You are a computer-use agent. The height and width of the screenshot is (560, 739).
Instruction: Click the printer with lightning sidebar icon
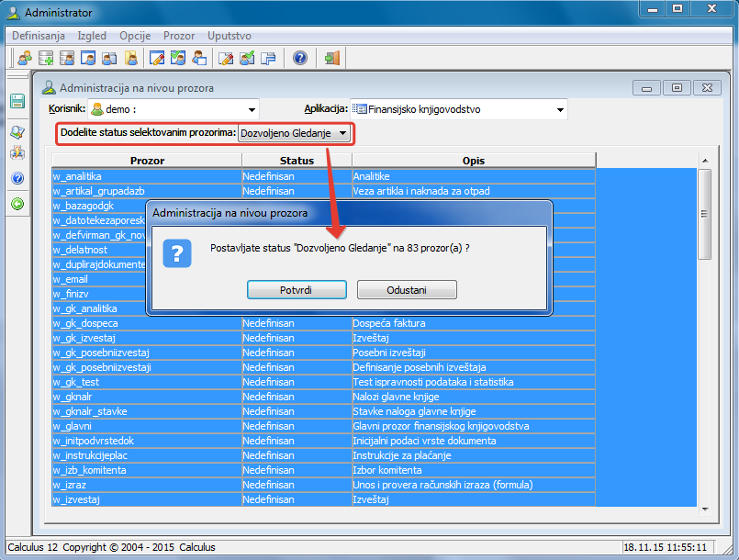pos(17,152)
